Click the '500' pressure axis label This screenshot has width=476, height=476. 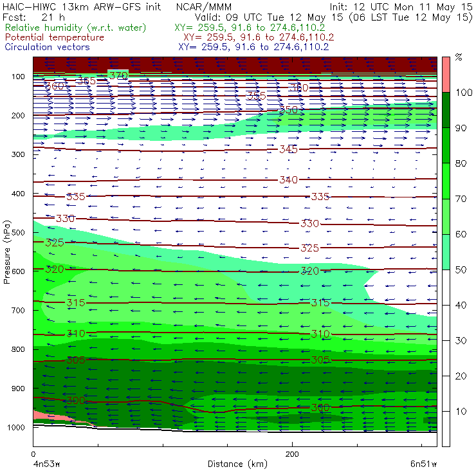(x=18, y=233)
